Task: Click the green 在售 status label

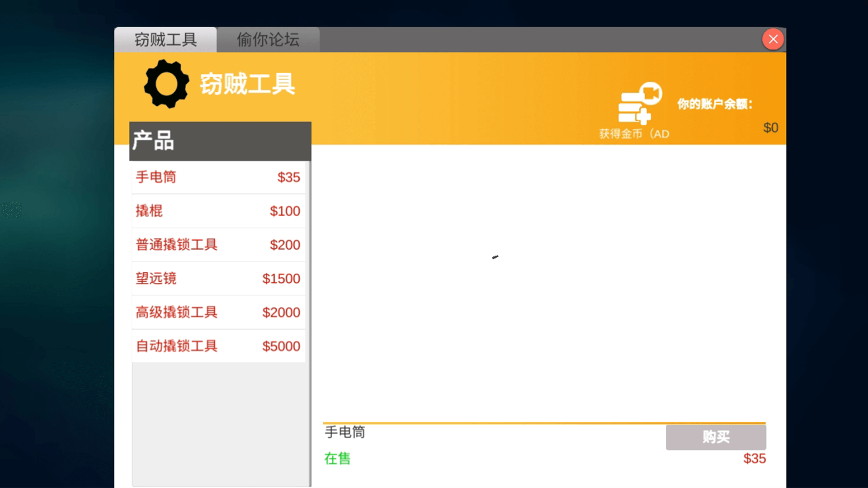Action: click(336, 459)
